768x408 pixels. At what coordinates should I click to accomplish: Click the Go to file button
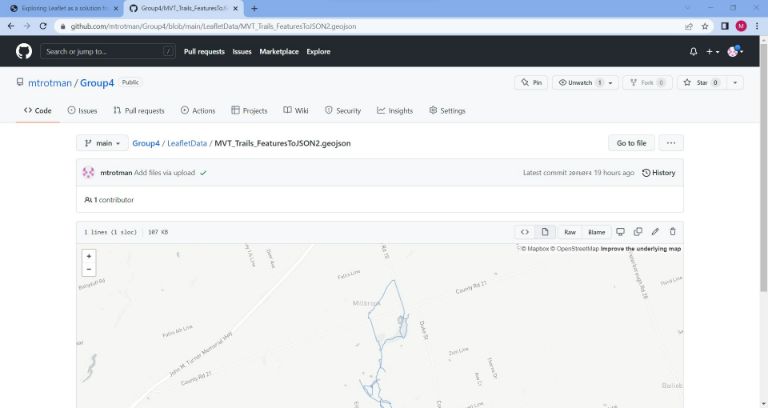point(631,143)
